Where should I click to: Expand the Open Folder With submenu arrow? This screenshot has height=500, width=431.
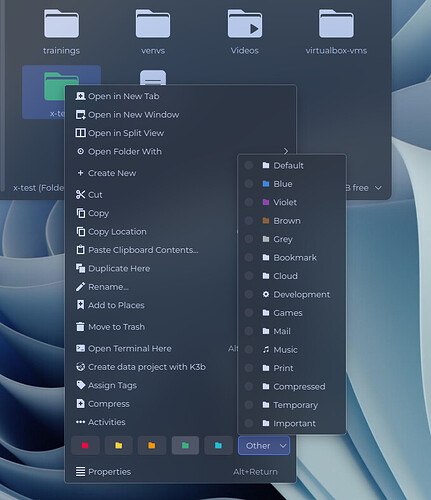coord(286,151)
